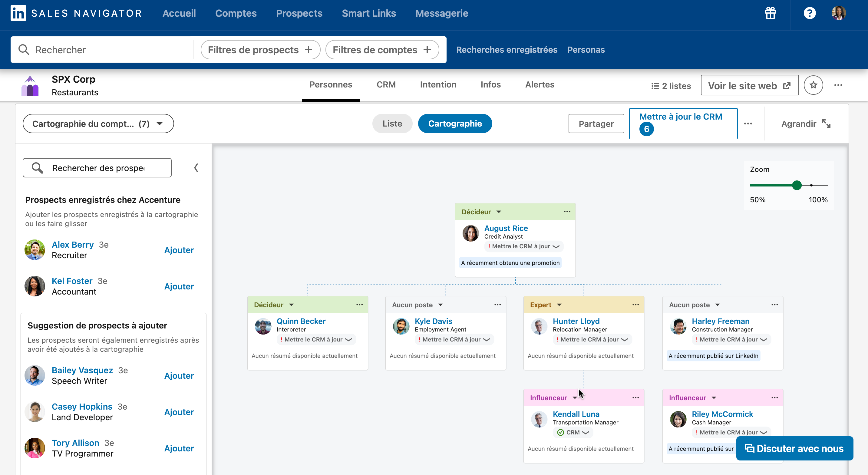Select the CRM tab

(x=386, y=84)
